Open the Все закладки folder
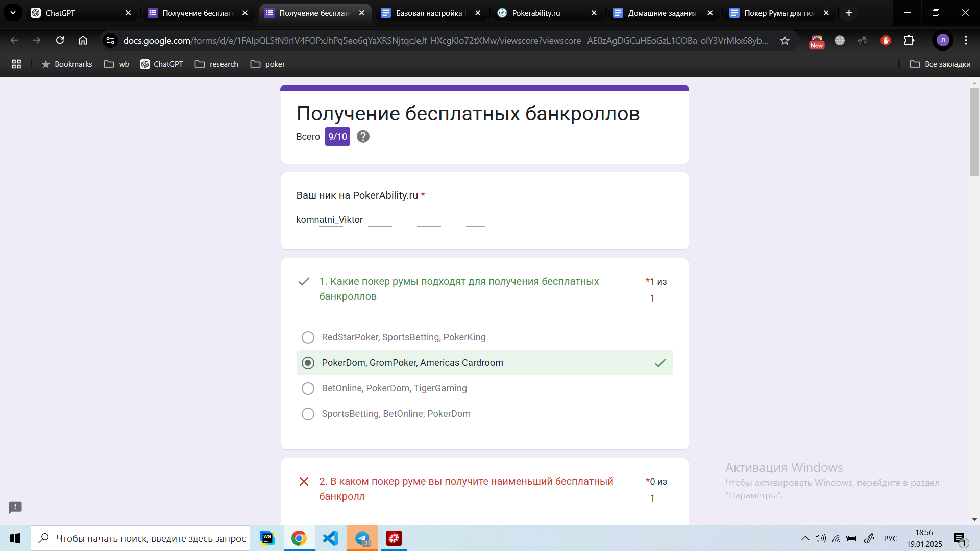 (940, 64)
